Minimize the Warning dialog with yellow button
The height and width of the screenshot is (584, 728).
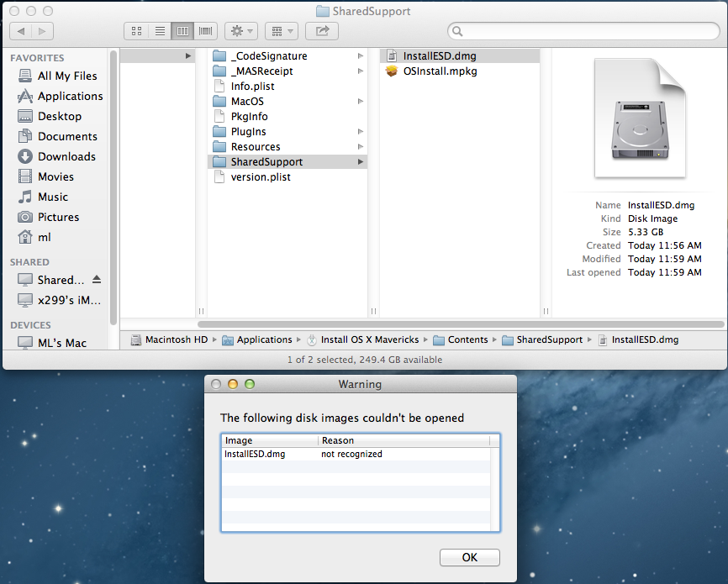(x=233, y=384)
